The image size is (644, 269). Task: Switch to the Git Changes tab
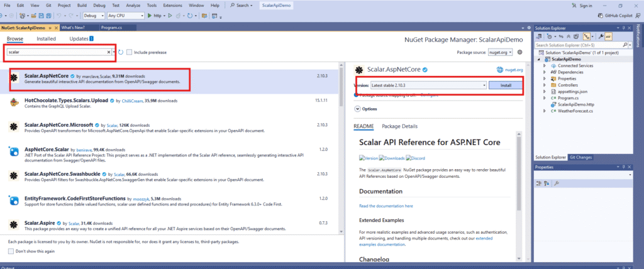[580, 157]
